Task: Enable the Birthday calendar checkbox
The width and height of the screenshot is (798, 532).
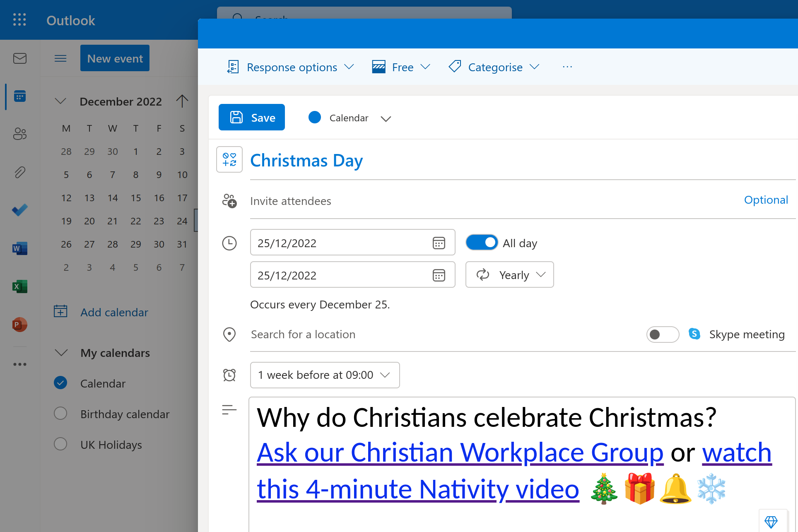Action: (x=59, y=413)
